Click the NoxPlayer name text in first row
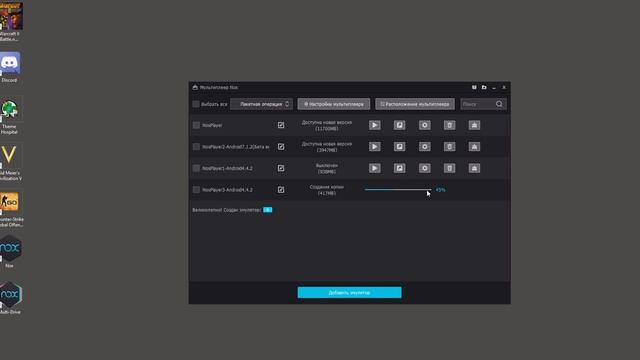The width and height of the screenshot is (640, 360). [x=212, y=125]
